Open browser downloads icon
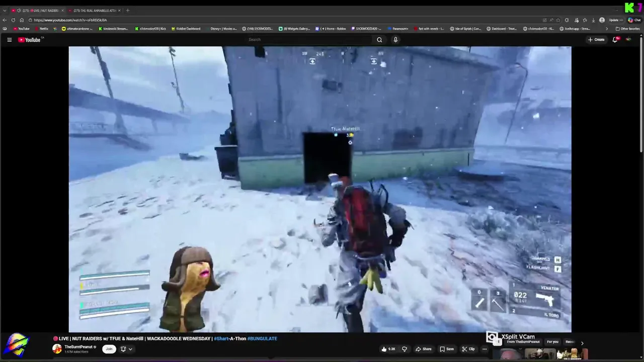The width and height of the screenshot is (644, 362). point(593,20)
